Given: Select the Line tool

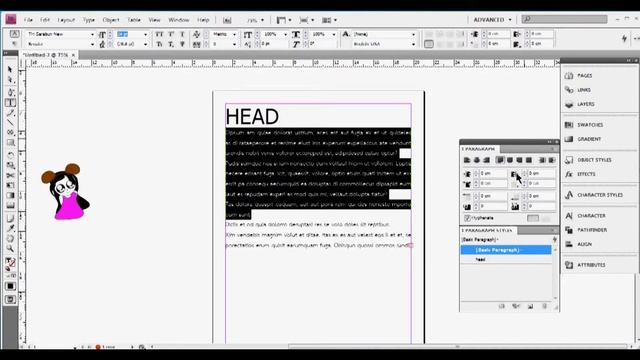Looking at the screenshot, I should 10,123.
